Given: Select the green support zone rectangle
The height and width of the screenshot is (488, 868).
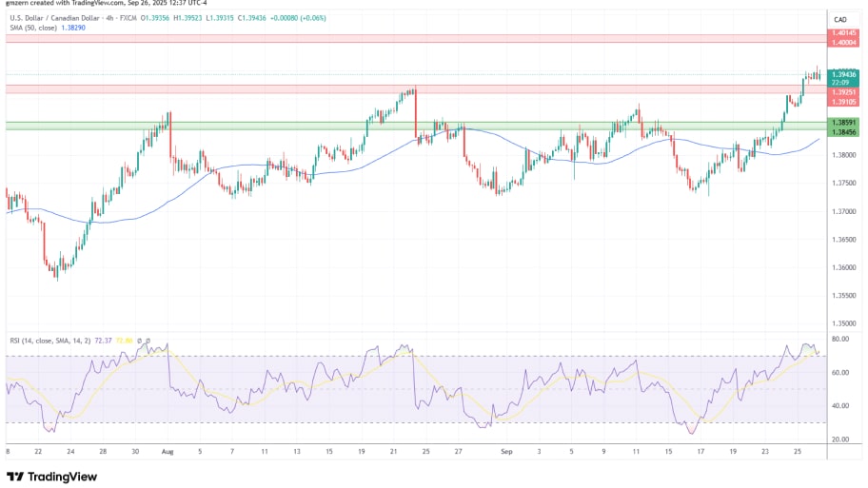Looking at the screenshot, I should (x=409, y=126).
